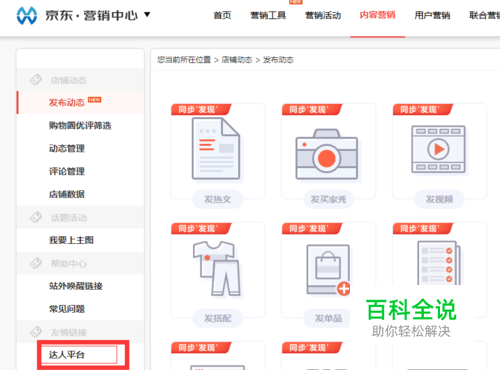This screenshot has height=370, width=500.
Task: Click the 同步'发现' badge on 发单品 card
Action: tap(312, 229)
